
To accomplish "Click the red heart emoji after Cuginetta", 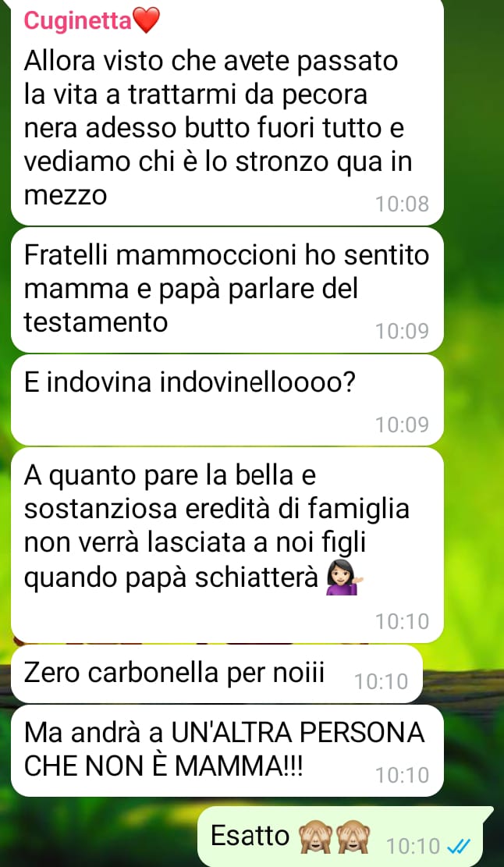I will pyautogui.click(x=147, y=21).
